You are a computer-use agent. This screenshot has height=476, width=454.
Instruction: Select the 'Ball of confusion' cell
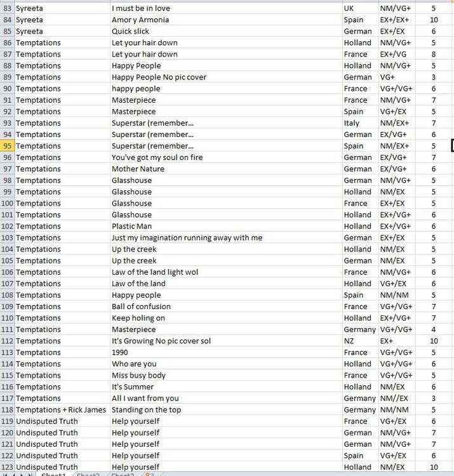(225, 307)
